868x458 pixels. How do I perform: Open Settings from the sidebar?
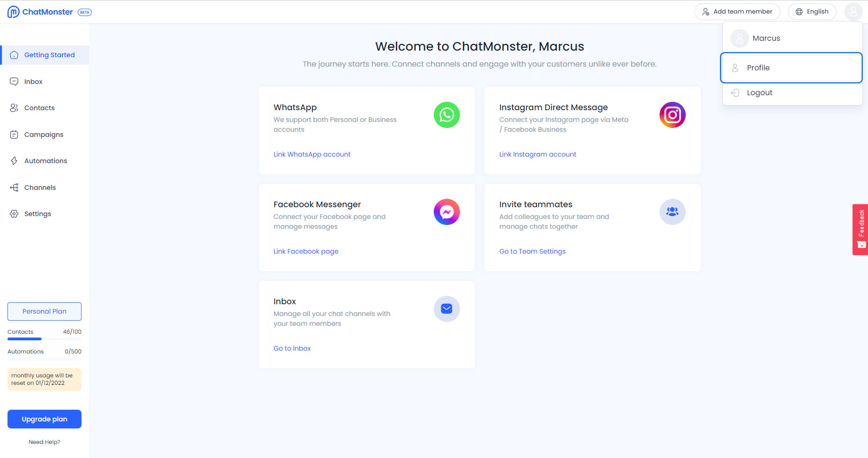tap(45, 214)
